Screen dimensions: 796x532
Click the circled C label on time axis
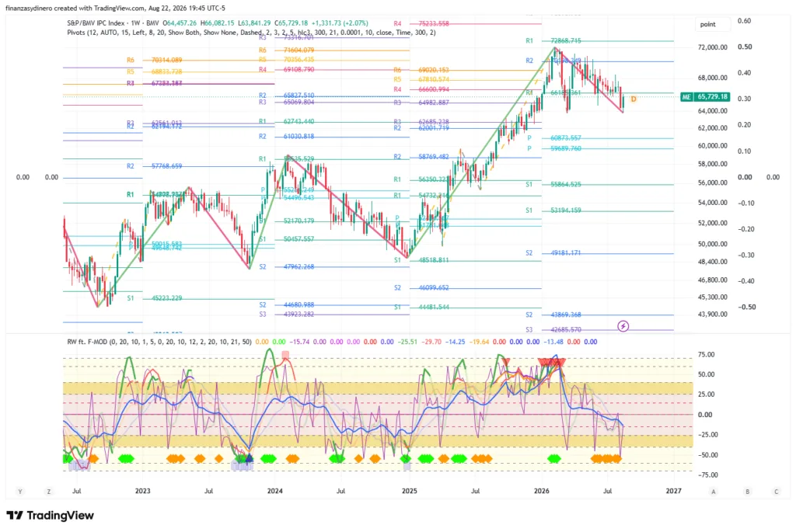(776, 492)
